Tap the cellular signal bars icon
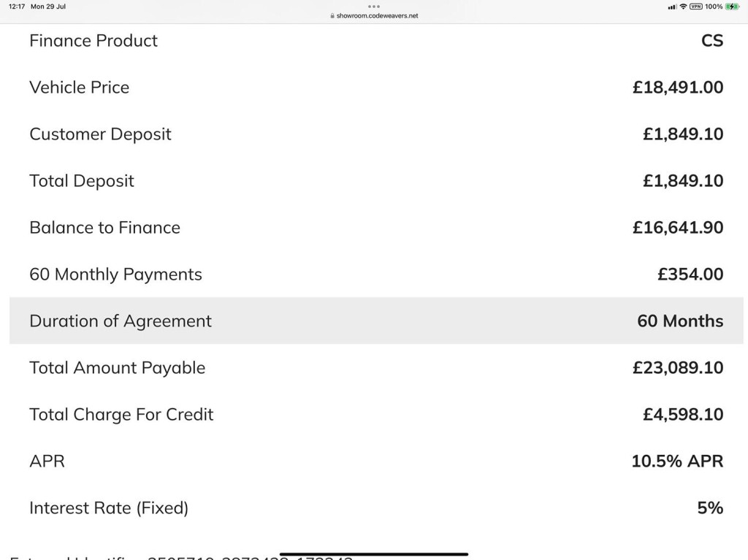 pos(673,7)
